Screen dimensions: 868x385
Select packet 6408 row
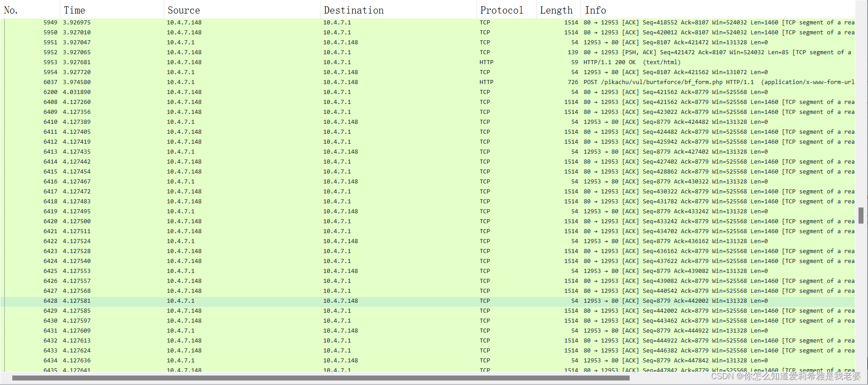[427, 102]
